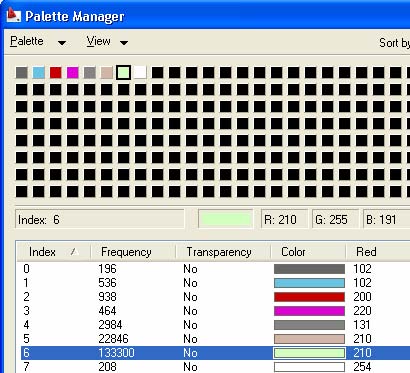
Task: Click the beige color bar in row 5
Action: click(x=309, y=339)
